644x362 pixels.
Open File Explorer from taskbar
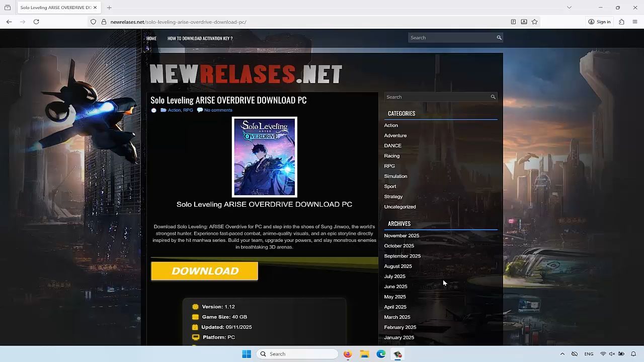364,354
